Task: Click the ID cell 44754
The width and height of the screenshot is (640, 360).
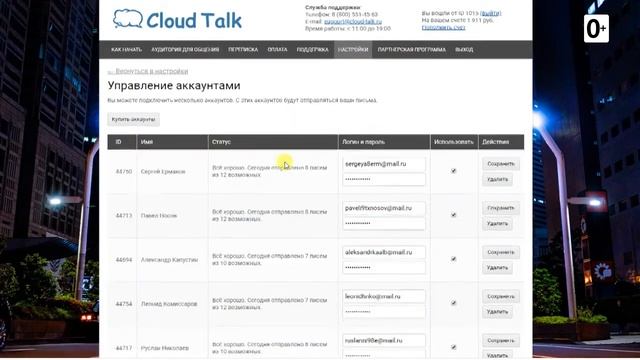Action: (124, 304)
